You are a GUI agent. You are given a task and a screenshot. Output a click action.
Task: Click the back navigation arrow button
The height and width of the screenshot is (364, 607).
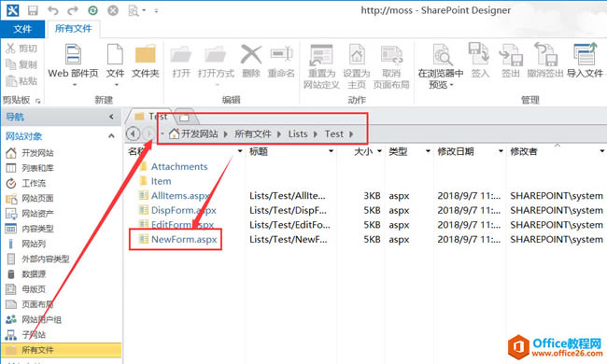(x=133, y=133)
